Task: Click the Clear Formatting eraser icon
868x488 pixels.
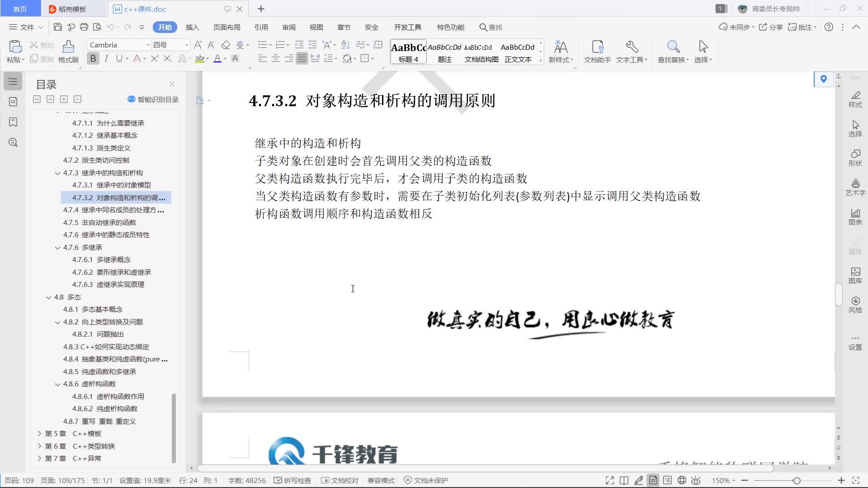Action: (x=226, y=45)
